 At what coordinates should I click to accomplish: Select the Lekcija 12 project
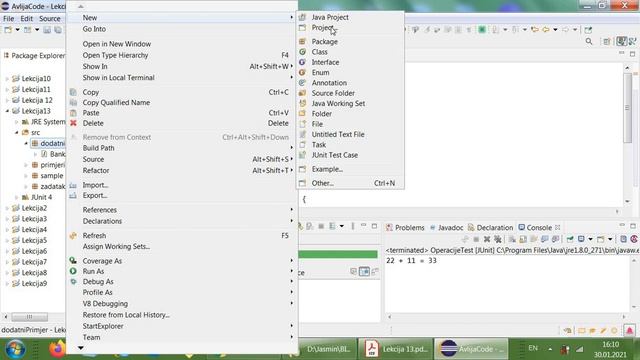[37, 100]
